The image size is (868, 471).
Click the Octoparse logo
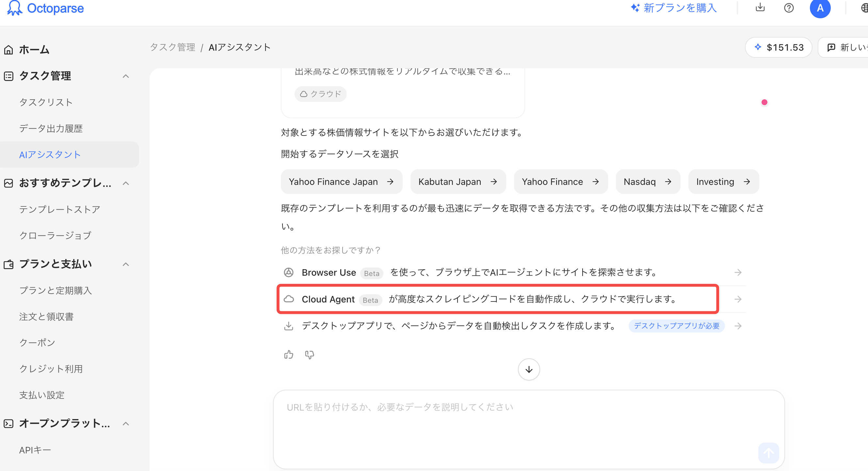45,8
